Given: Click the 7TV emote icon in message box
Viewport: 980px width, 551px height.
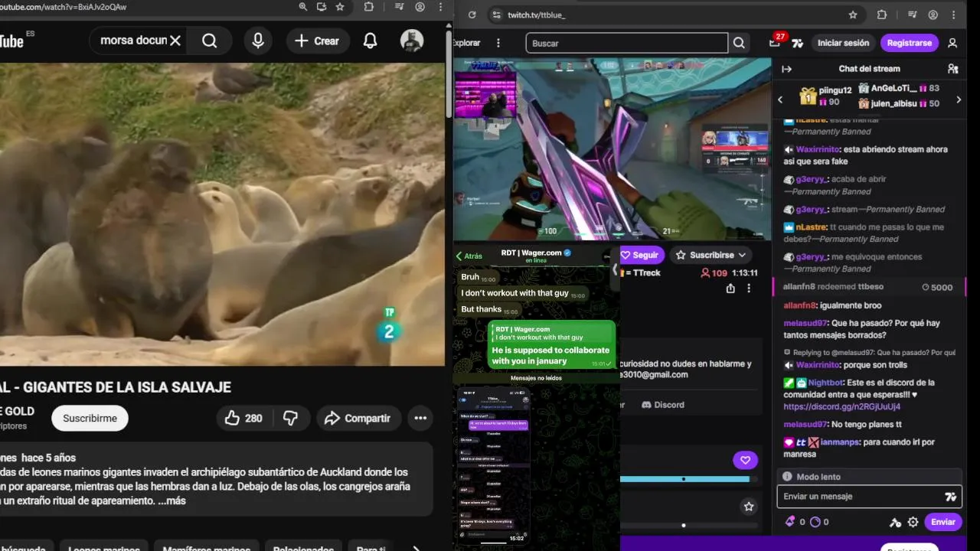Looking at the screenshot, I should [951, 497].
